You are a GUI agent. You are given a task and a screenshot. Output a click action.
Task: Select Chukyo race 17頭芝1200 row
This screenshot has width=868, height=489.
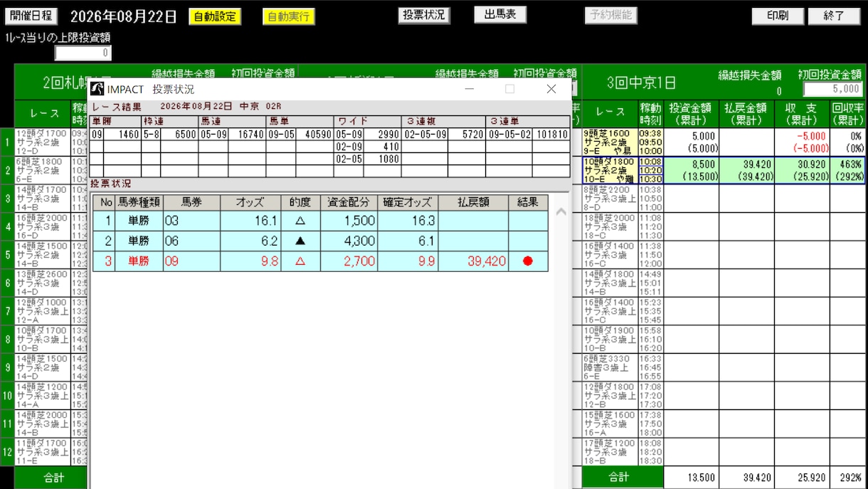point(610,452)
